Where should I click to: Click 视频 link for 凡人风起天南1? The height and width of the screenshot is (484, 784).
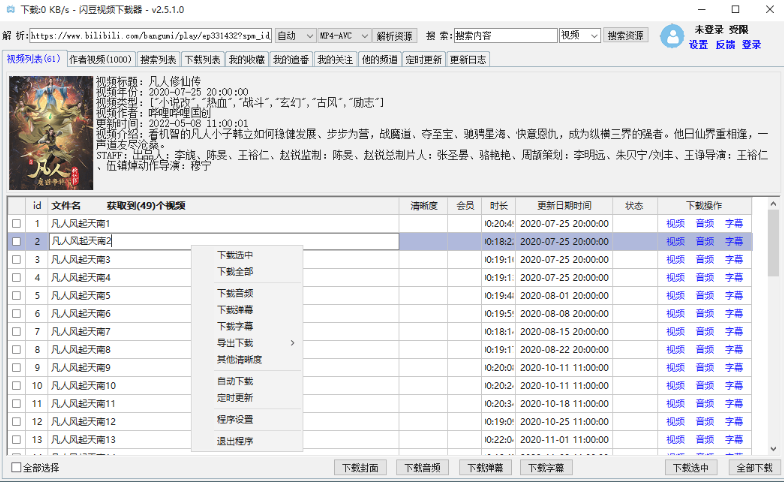[x=676, y=224]
